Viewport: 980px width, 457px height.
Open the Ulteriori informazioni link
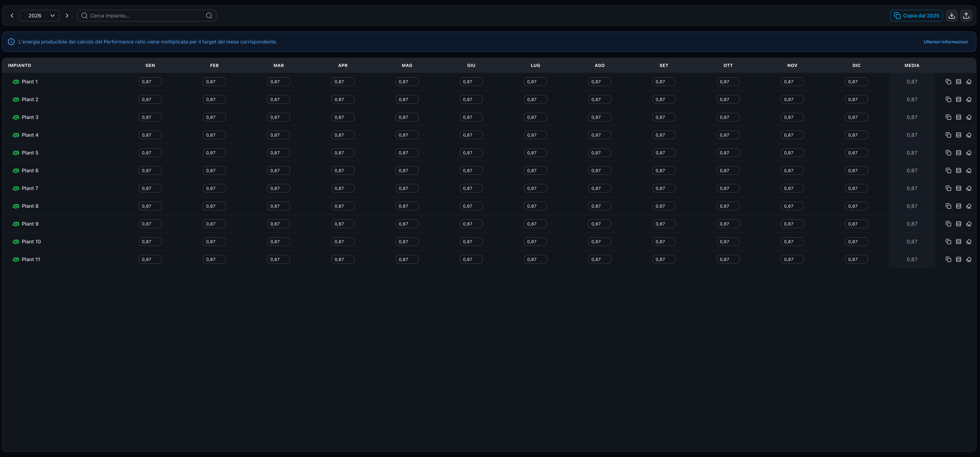tap(945, 42)
